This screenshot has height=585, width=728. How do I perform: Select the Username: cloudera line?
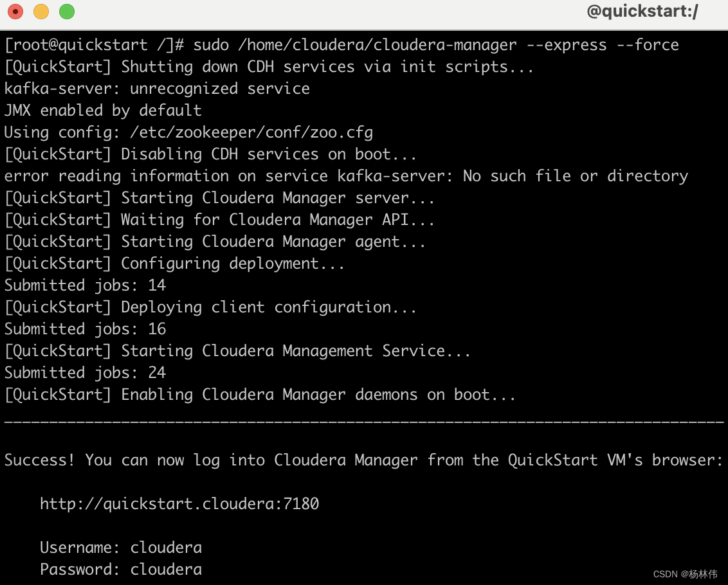tap(121, 547)
